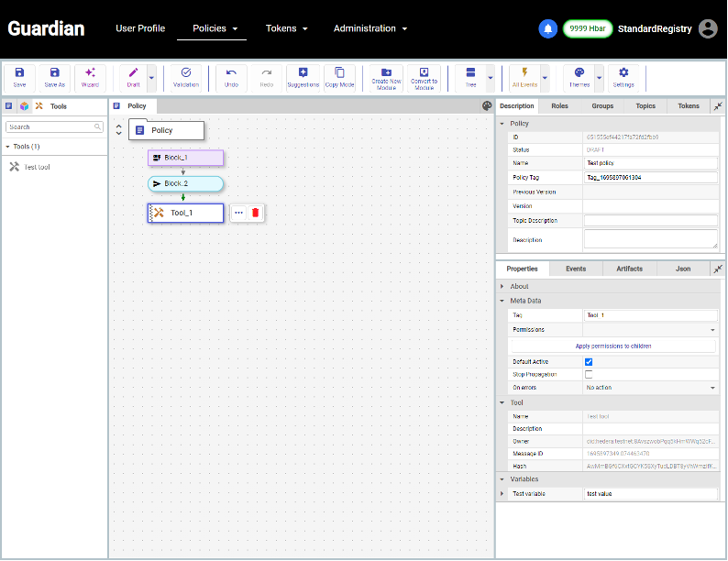Open the policy Wizard
This screenshot has width=728, height=561.
pyautogui.click(x=90, y=77)
